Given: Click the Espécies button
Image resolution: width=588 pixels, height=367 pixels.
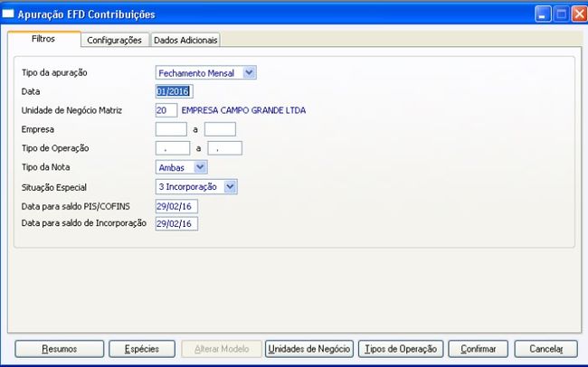Looking at the screenshot, I should [x=142, y=349].
